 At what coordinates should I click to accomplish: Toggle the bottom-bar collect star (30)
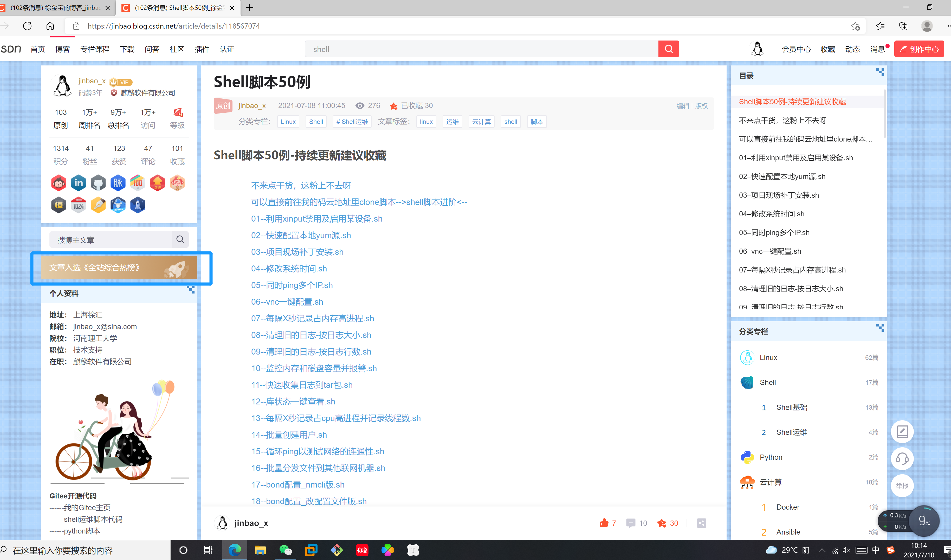pyautogui.click(x=661, y=523)
